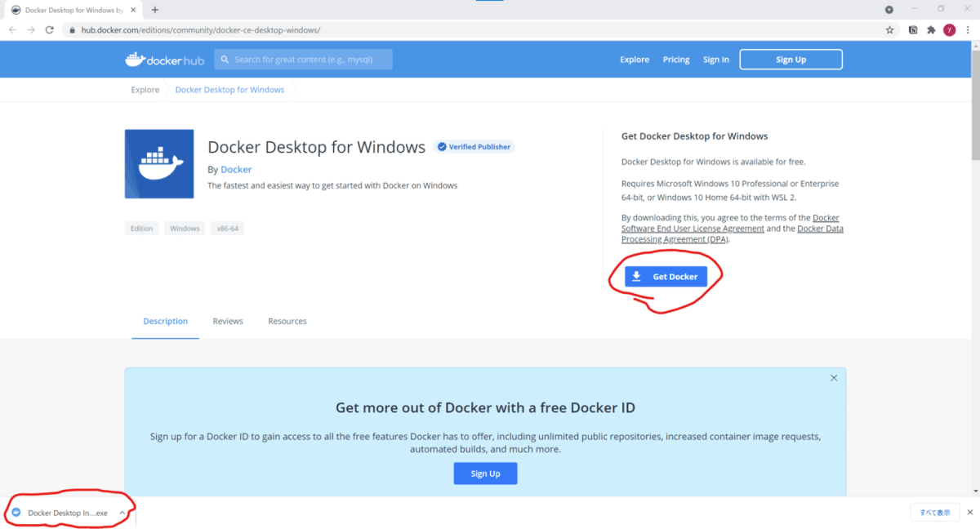980x529 pixels.
Task: Expand the download item options arrow
Action: pos(122,513)
